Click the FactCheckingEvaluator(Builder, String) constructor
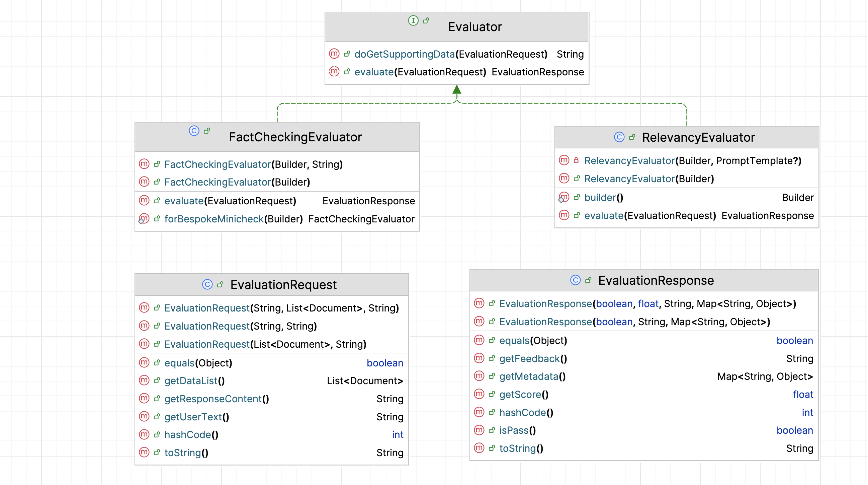This screenshot has height=485, width=868. 253,164
